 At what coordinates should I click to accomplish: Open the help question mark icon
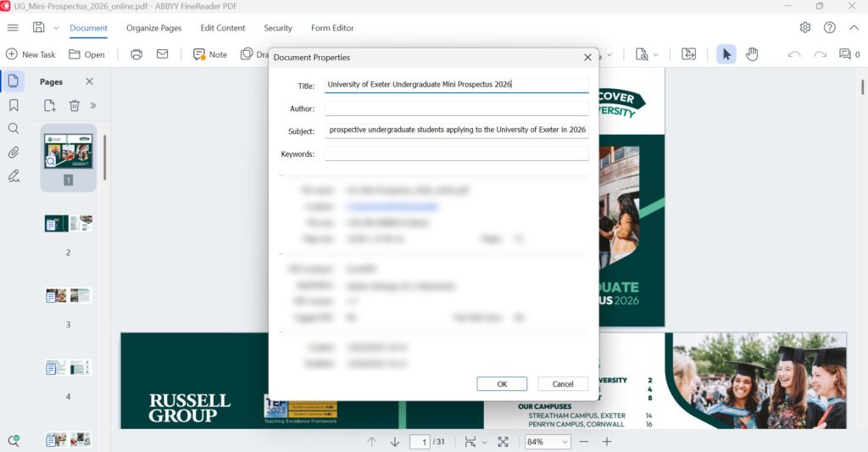(829, 27)
